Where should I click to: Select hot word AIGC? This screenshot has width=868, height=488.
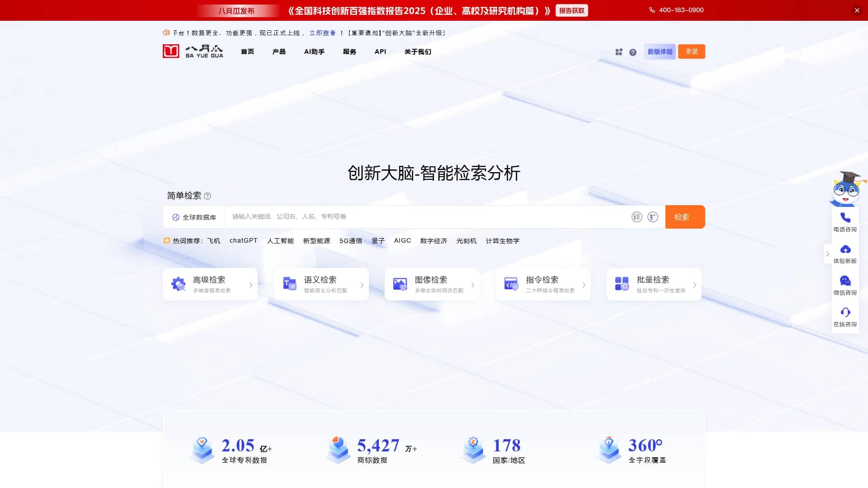coord(402,241)
